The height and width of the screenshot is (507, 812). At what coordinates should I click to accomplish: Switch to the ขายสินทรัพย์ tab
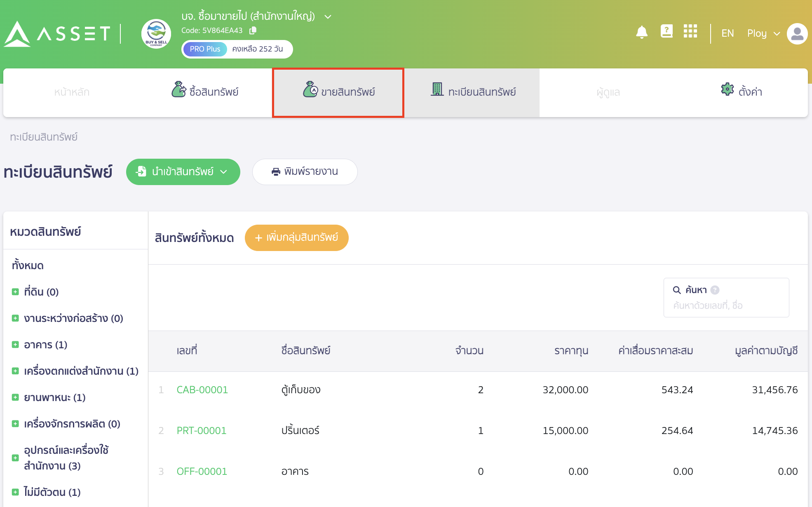338,92
